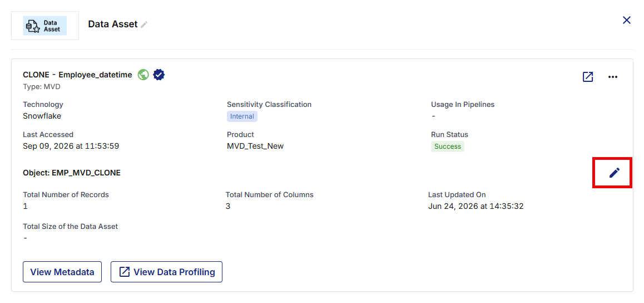644x303 pixels.
Task: Click the Snowflake technology value
Action: point(42,116)
